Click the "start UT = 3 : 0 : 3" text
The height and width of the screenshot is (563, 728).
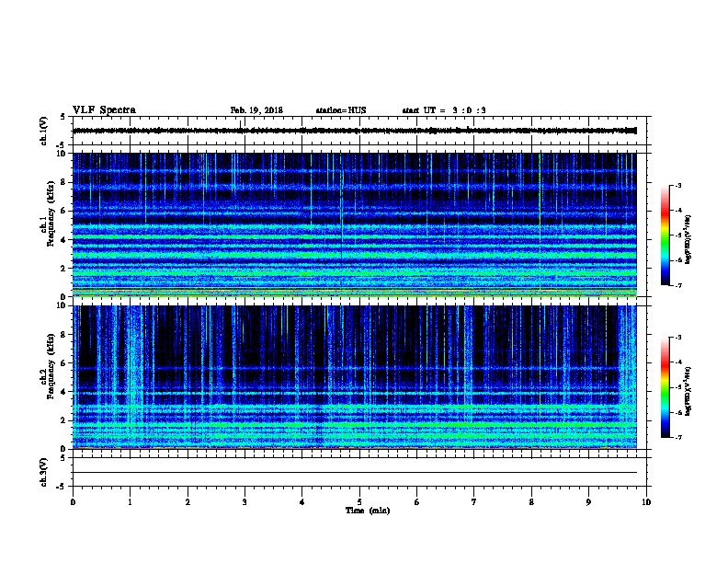tap(444, 110)
